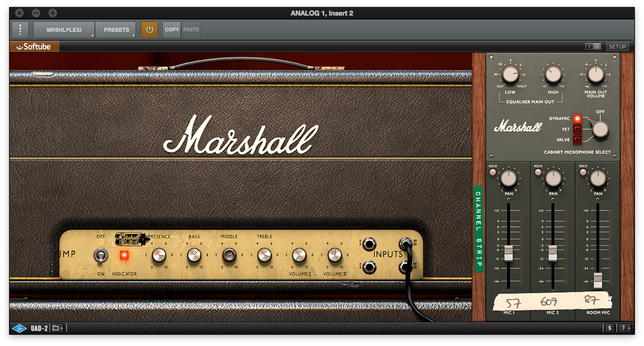Open the UAD-2 folder dropdown

[x=57, y=328]
